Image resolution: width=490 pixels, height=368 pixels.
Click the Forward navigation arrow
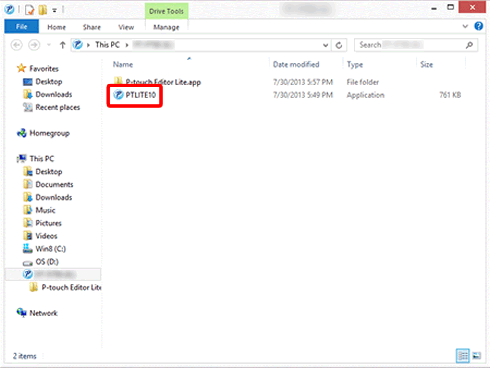point(34,45)
